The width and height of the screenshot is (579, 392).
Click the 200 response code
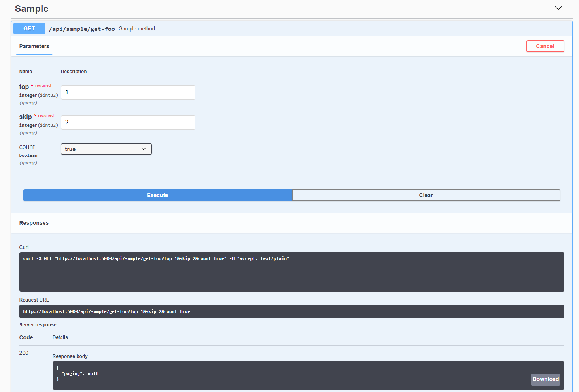click(23, 353)
